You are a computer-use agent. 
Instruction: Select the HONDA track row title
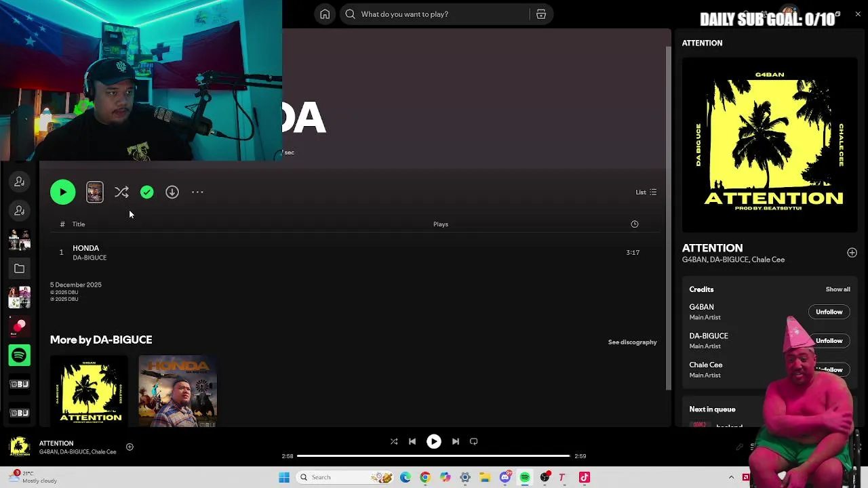(x=86, y=248)
